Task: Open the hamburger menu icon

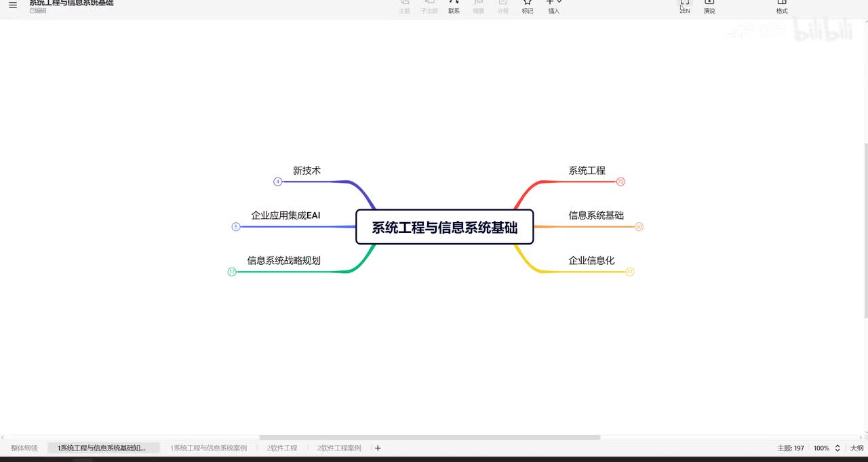Action: (x=13, y=5)
